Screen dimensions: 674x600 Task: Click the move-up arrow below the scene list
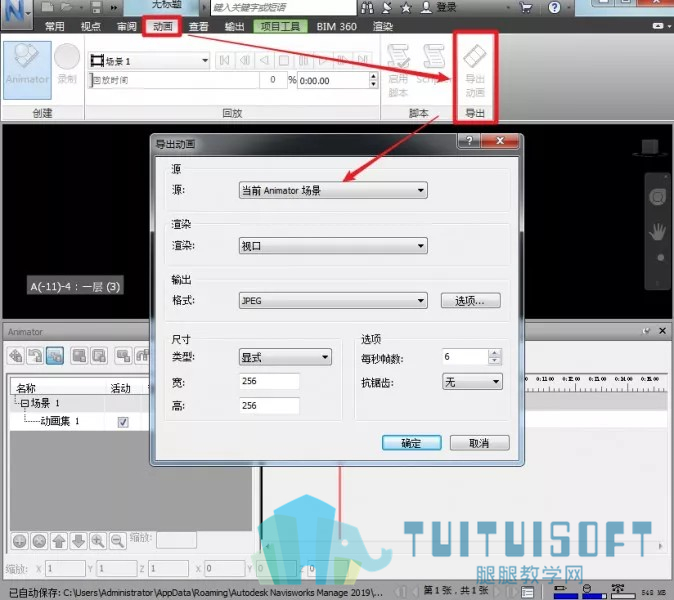(59, 541)
